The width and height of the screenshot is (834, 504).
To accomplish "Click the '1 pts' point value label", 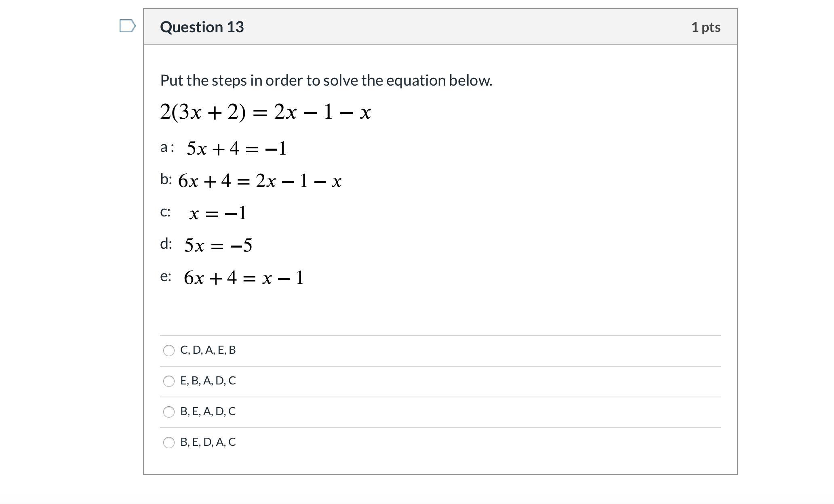I will [x=706, y=27].
